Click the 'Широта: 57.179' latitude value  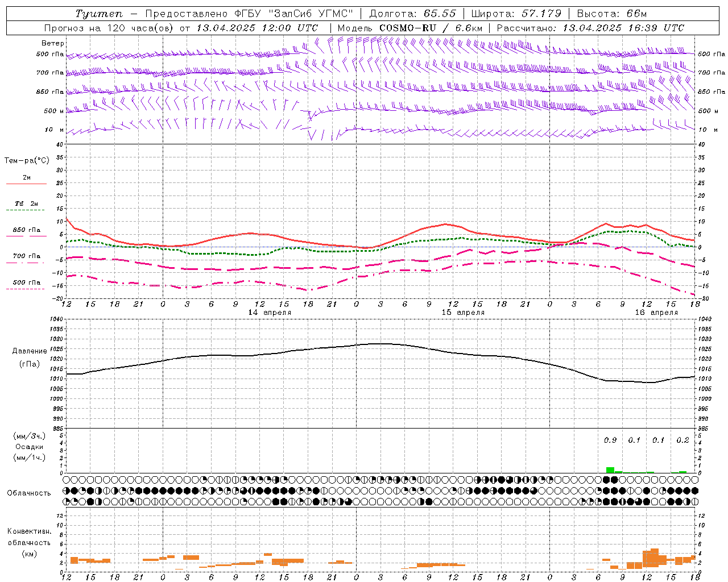click(516, 14)
